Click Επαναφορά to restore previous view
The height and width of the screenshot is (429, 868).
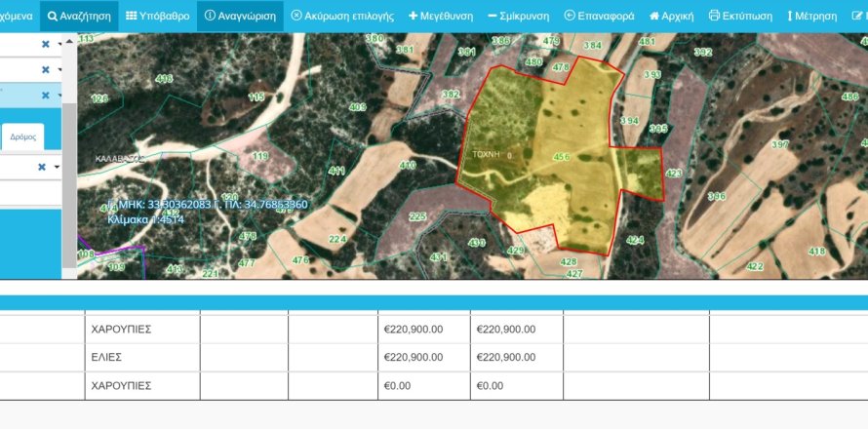point(600,16)
